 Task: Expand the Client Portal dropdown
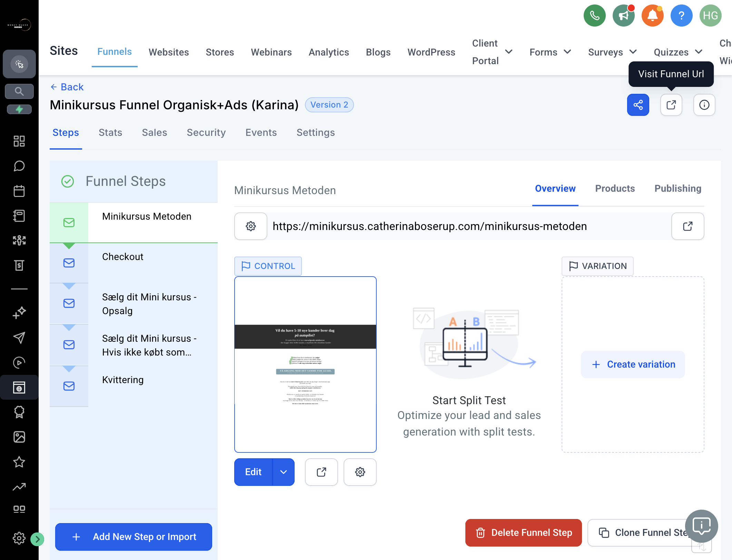point(508,52)
